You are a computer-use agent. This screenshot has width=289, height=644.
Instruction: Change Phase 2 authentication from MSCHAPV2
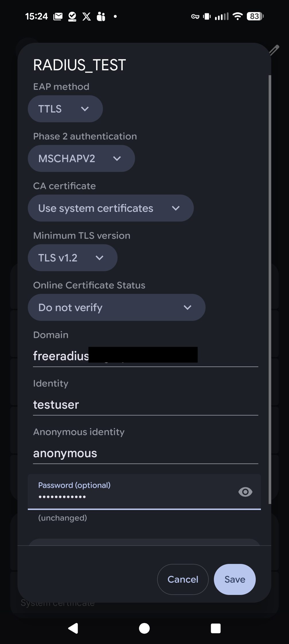(x=81, y=158)
